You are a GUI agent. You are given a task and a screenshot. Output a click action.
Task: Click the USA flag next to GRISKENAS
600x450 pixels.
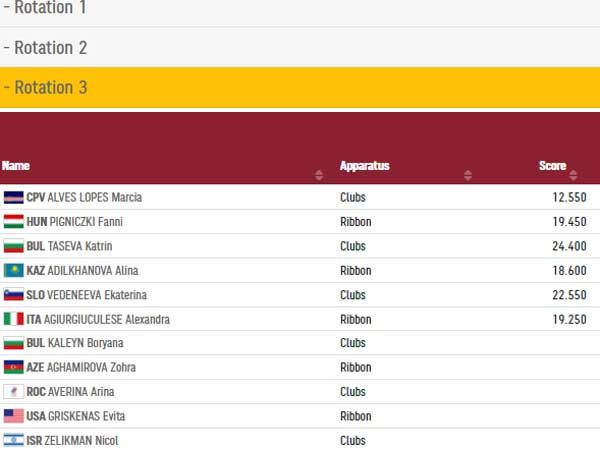tap(13, 416)
